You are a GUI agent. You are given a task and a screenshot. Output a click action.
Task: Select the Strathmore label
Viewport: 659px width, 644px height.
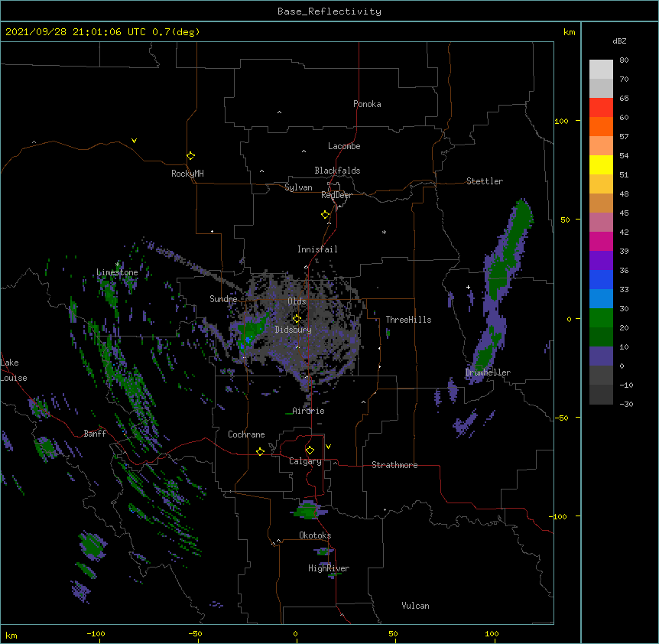tap(394, 465)
